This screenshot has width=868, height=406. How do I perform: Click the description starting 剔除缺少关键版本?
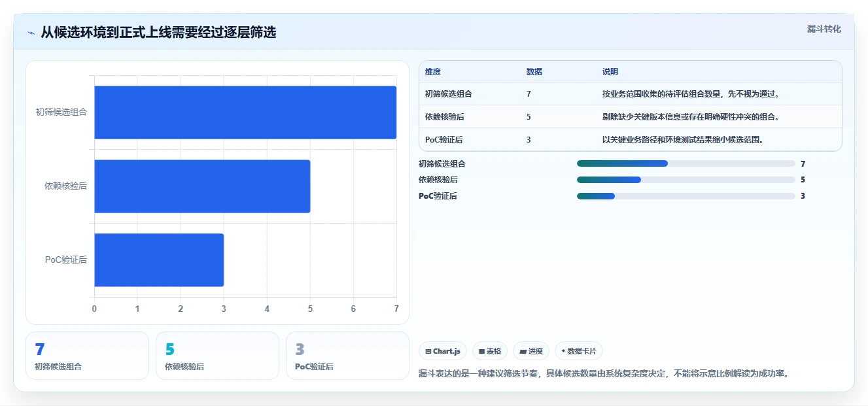(x=691, y=117)
